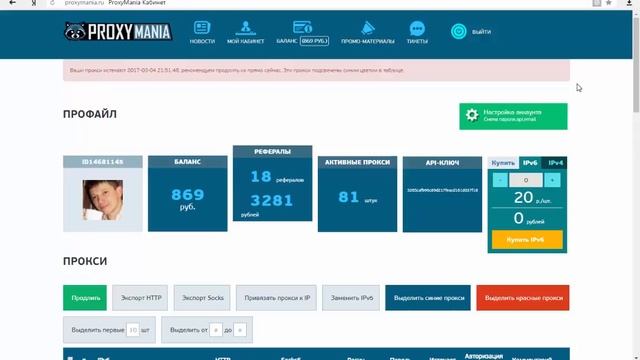
Task: Click the yellow Купить IPv6 button
Action: pos(527,240)
